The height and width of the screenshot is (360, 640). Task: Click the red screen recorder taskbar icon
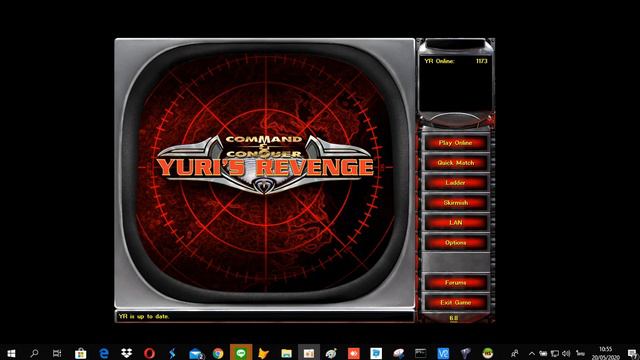point(353,353)
